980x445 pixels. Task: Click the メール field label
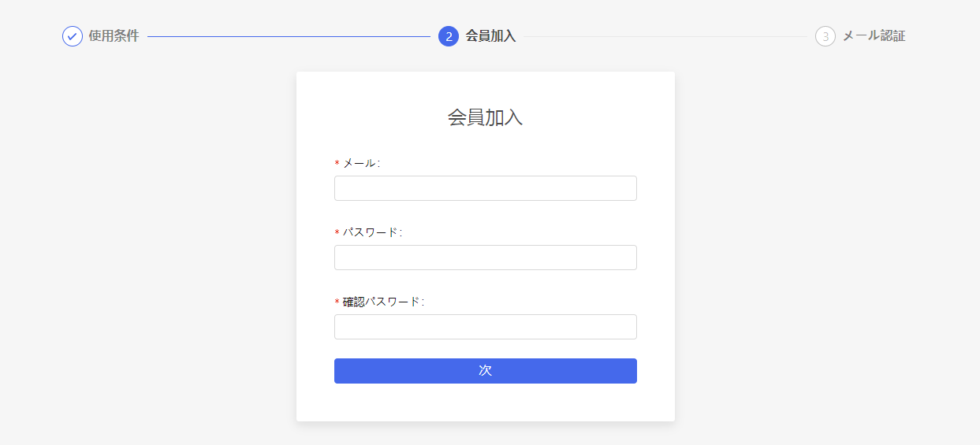361,163
